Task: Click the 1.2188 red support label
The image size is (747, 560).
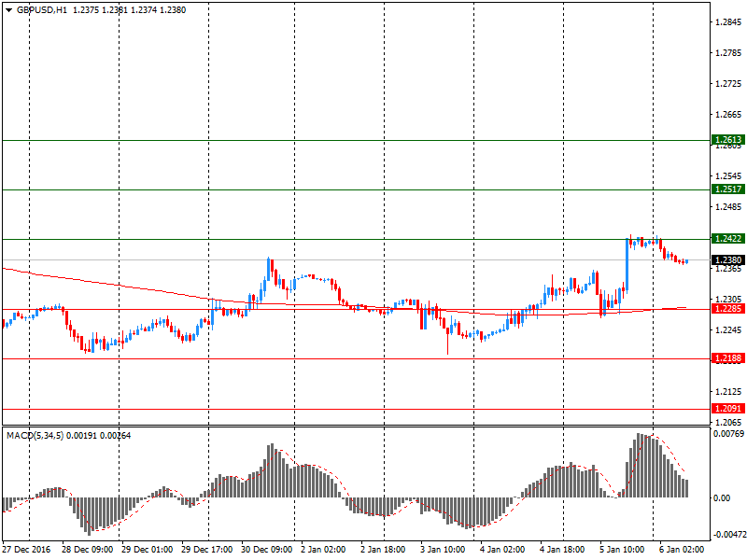Action: tap(728, 358)
